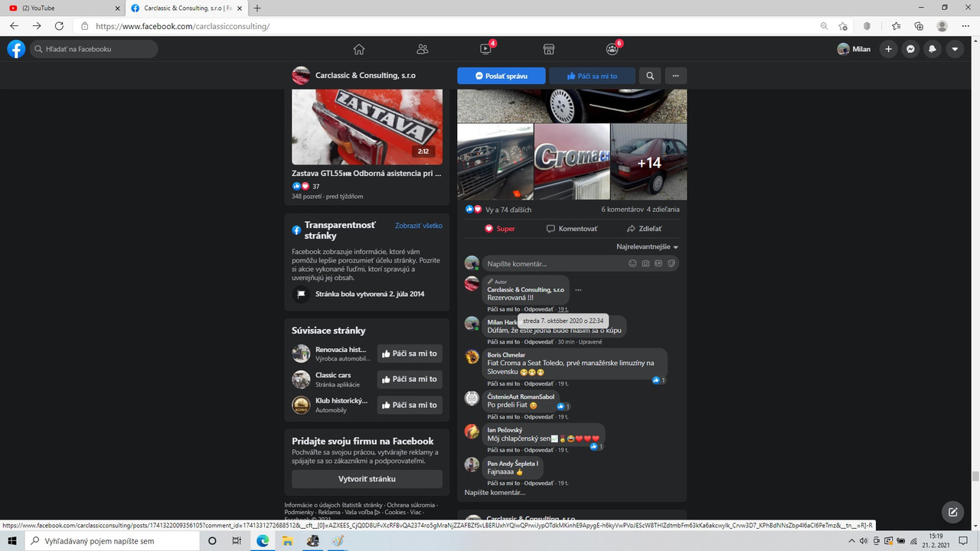
Task: View 6 komentárov link
Action: 622,210
